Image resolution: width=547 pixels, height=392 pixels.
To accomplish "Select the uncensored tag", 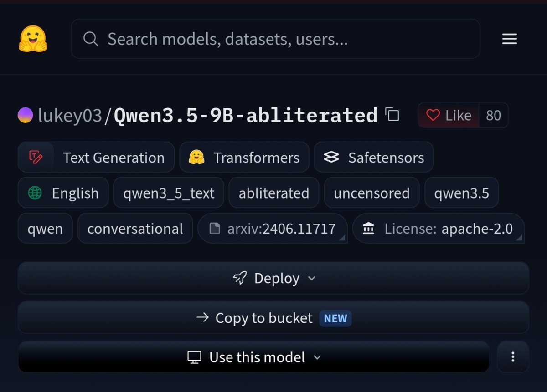I will tap(372, 193).
